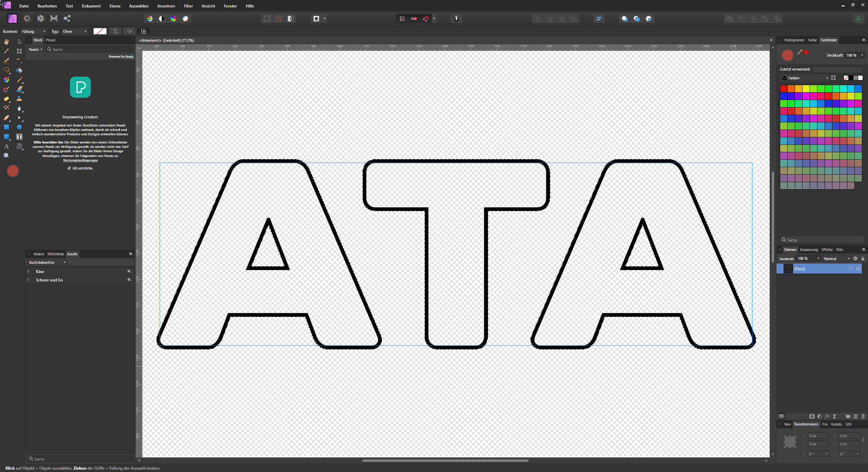Select the Flood Fill bucket tool
The height and width of the screenshot is (472, 868).
click(x=19, y=71)
